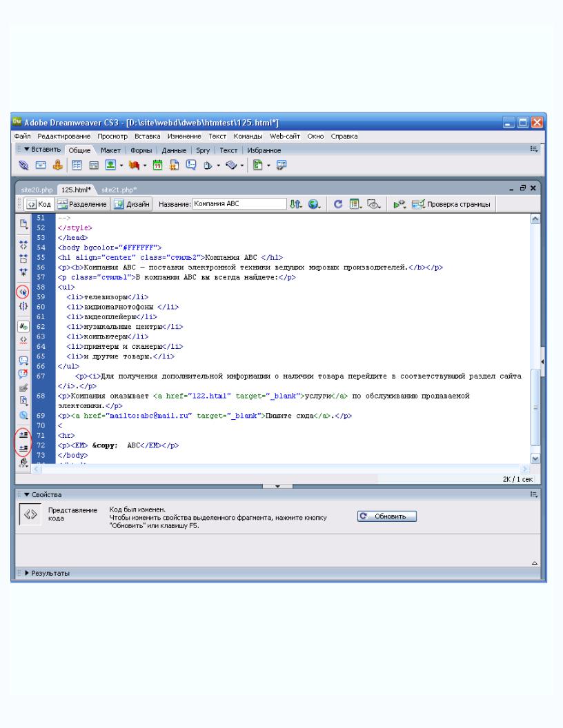The height and width of the screenshot is (728, 563).
Task: Preview in browser globe icon
Action: click(315, 204)
